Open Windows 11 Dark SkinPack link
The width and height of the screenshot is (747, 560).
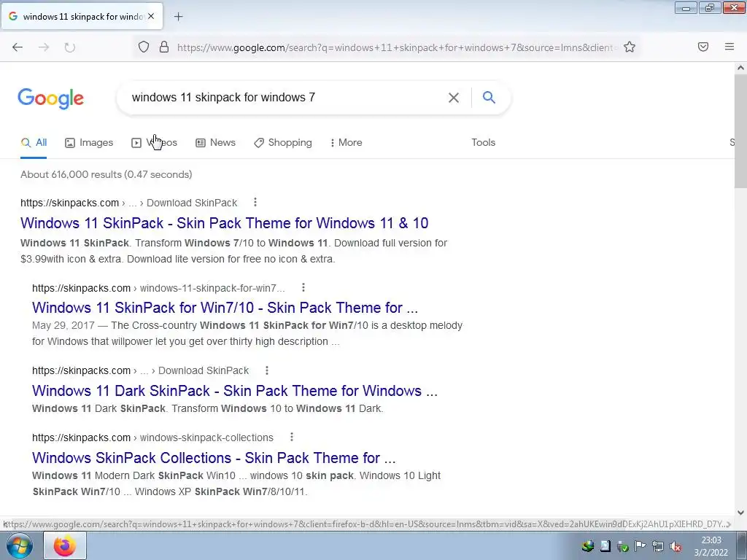[234, 391]
